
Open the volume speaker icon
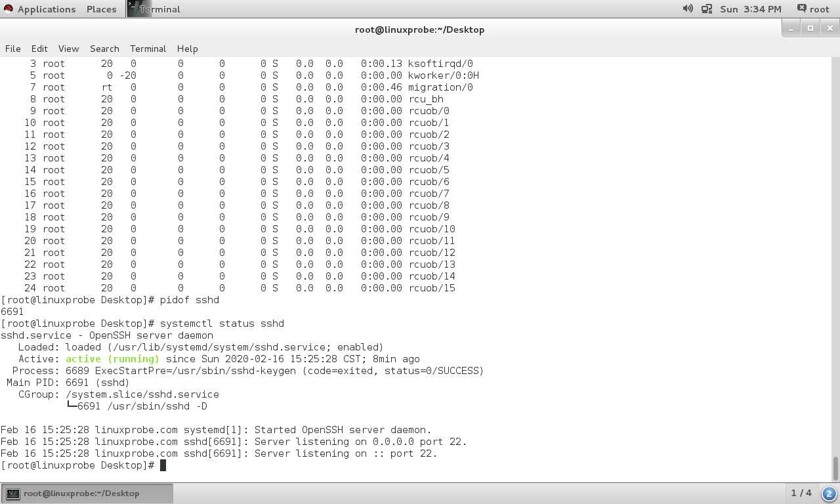pyautogui.click(x=688, y=9)
